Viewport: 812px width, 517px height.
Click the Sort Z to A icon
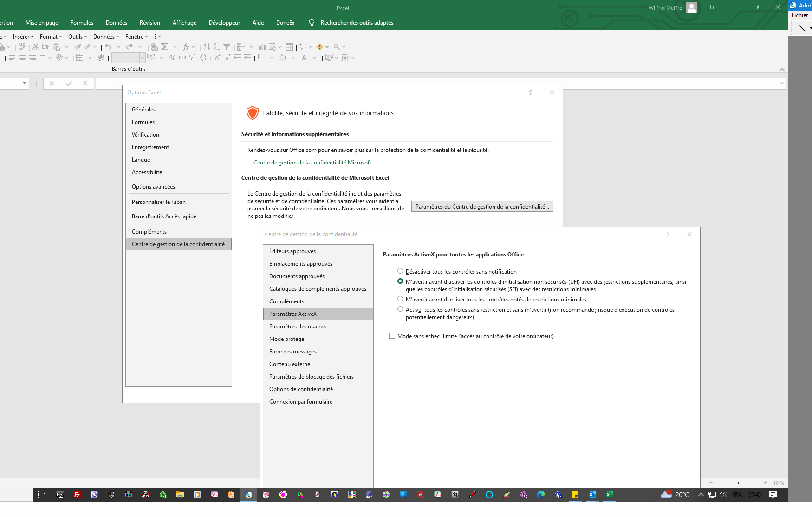coord(217,47)
